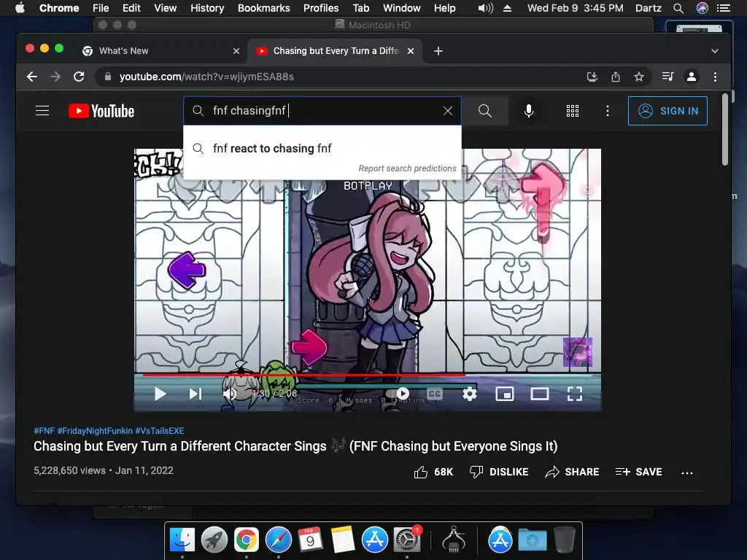Reload the page
Image resolution: width=747 pixels, height=560 pixels.
pyautogui.click(x=79, y=77)
